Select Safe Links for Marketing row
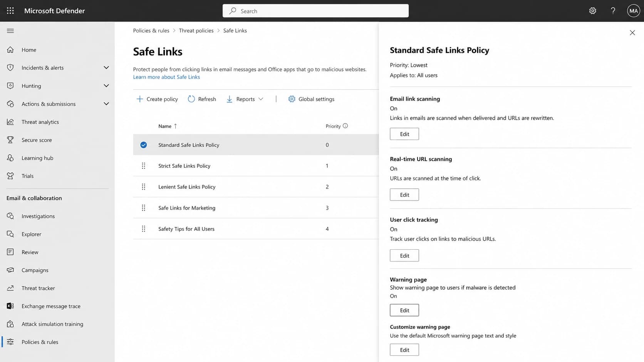The height and width of the screenshot is (362, 644). point(256,208)
